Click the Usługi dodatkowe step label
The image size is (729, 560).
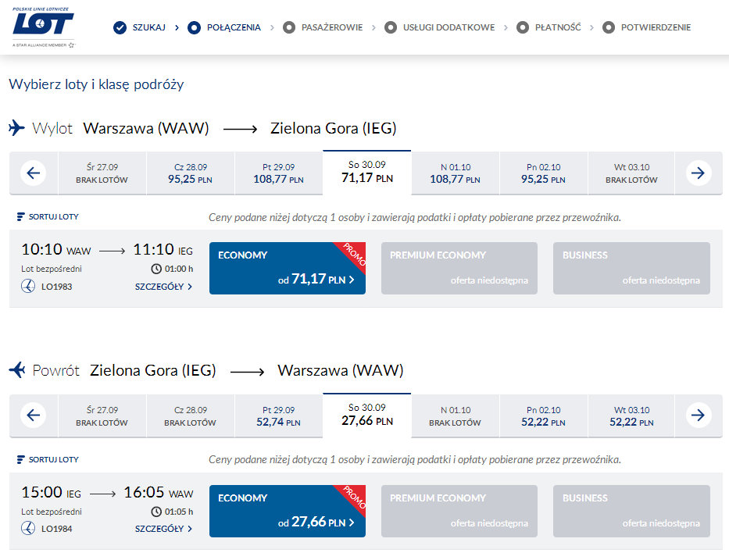[448, 27]
